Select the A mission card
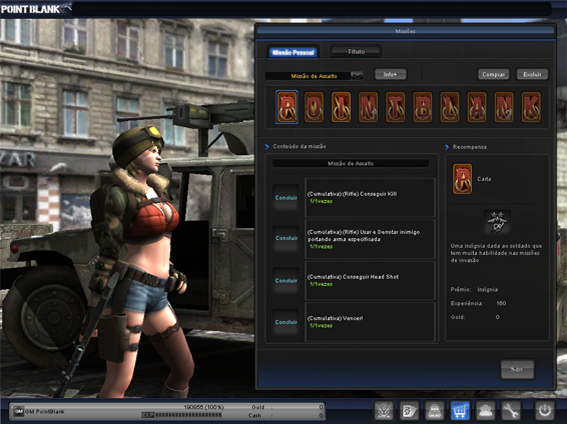 (x=477, y=107)
